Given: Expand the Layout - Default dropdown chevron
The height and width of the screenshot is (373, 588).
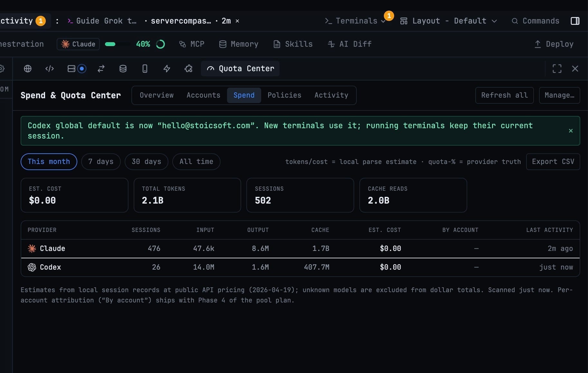Looking at the screenshot, I should 494,21.
